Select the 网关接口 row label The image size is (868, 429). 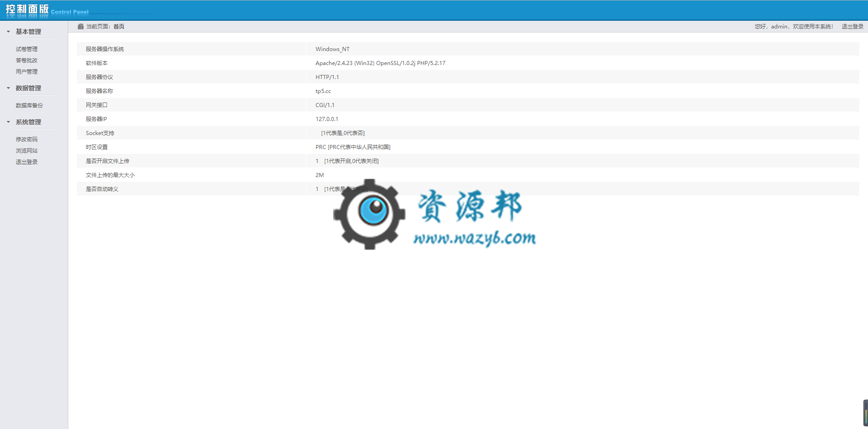click(97, 105)
